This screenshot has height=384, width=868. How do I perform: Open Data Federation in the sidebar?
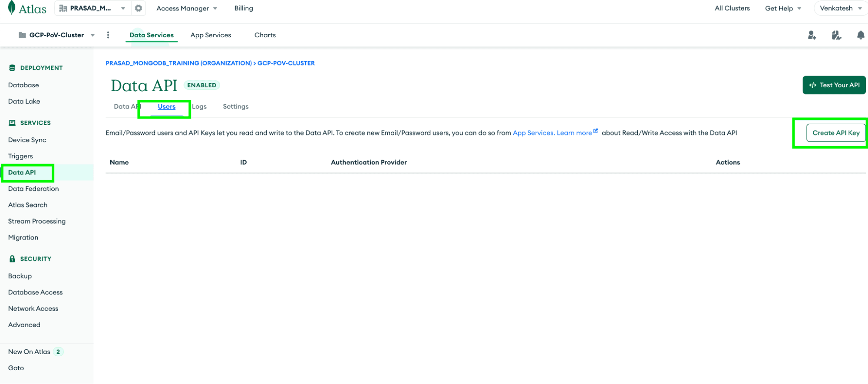click(33, 188)
